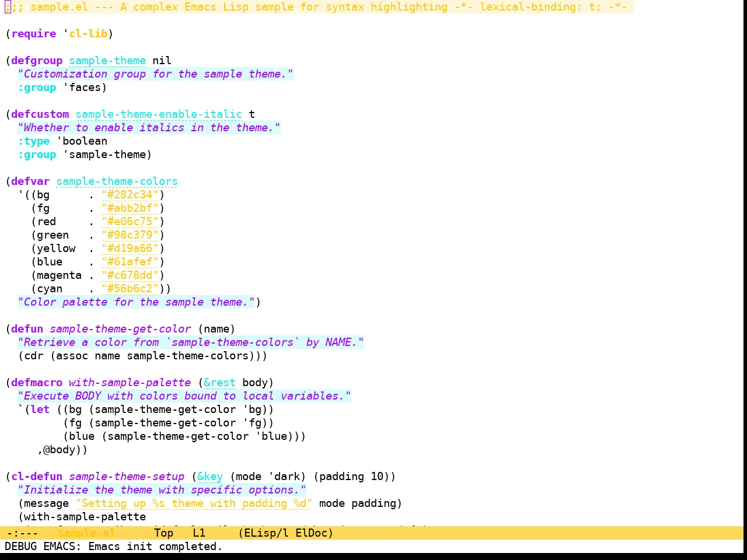
Task: Click the 'defgroup' keyword
Action: (37, 61)
